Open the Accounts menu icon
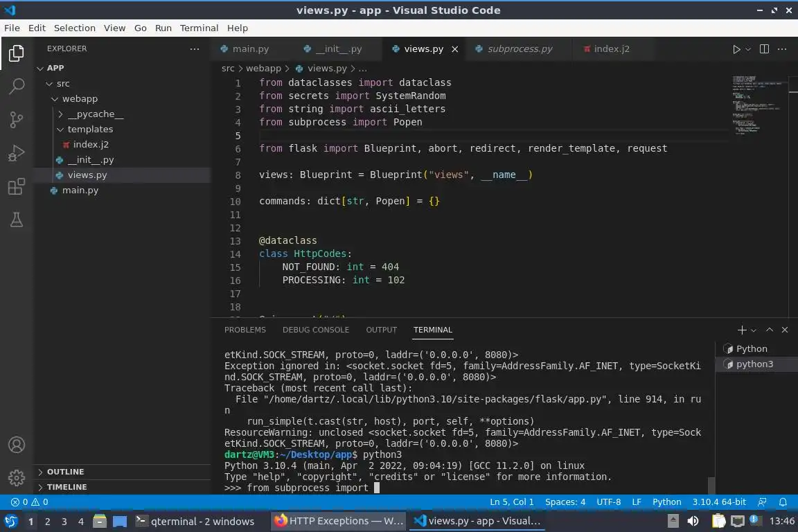This screenshot has height=532, width=798. [17, 445]
